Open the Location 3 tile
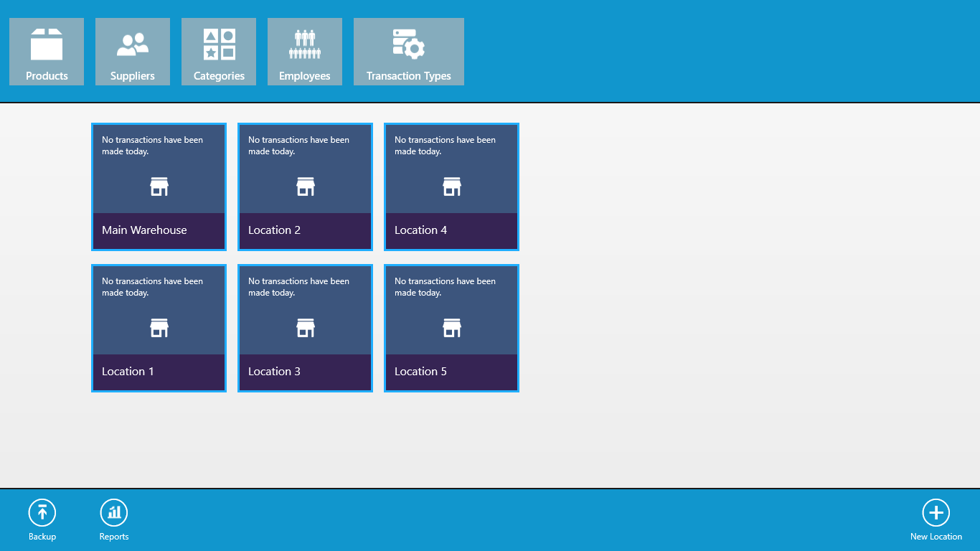Viewport: 980px width, 551px height. pyautogui.click(x=305, y=329)
